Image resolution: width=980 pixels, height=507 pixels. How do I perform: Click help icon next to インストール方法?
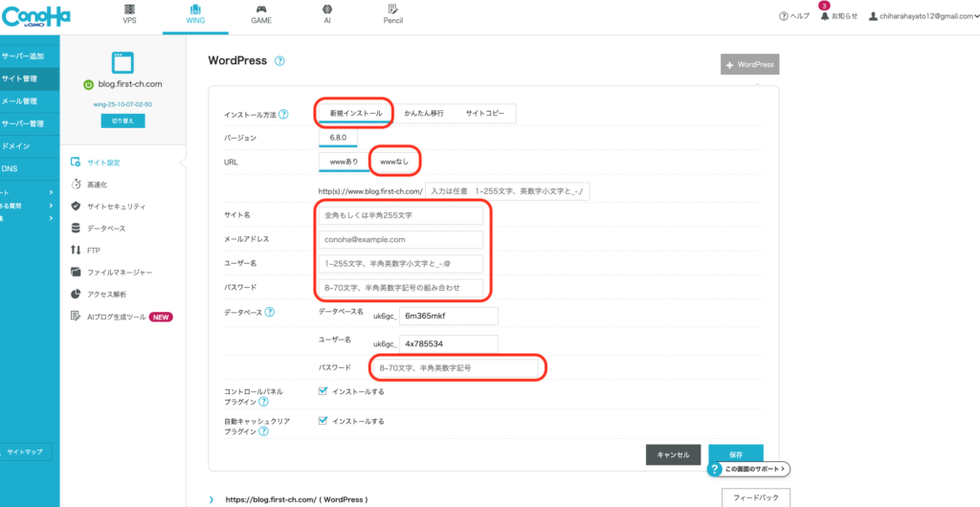click(x=283, y=114)
